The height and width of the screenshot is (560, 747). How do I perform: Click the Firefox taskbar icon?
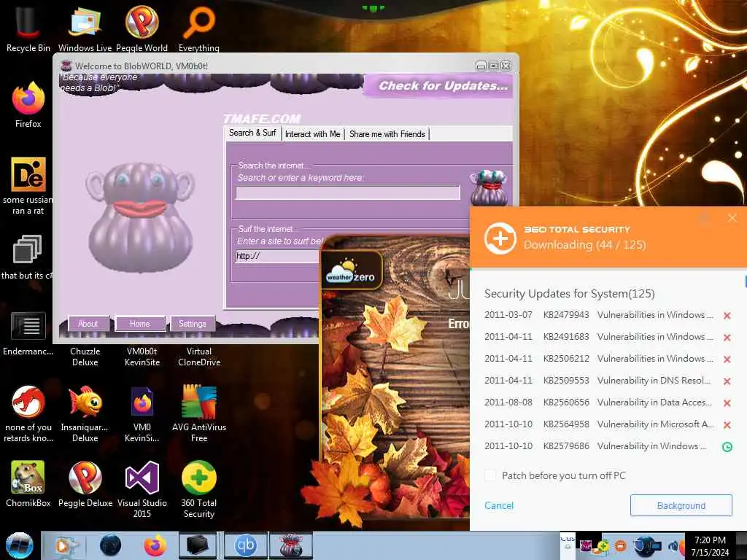pyautogui.click(x=155, y=545)
